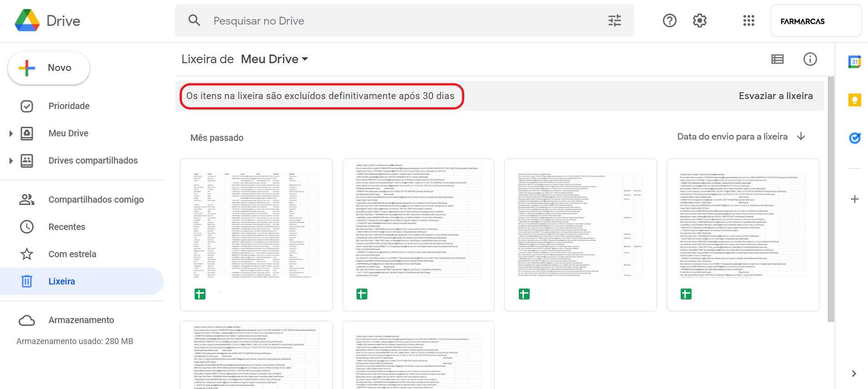
Task: Open Com estrela in the sidebar
Action: point(72,254)
